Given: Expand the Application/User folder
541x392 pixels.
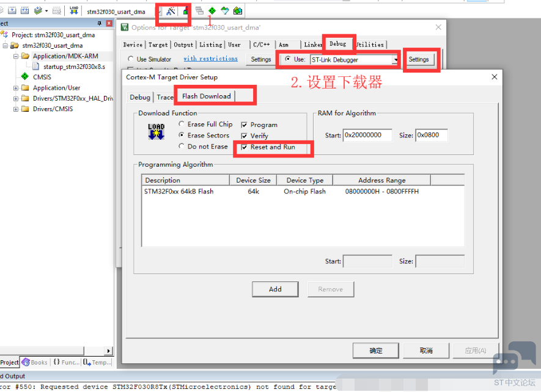Looking at the screenshot, I should 17,88.
